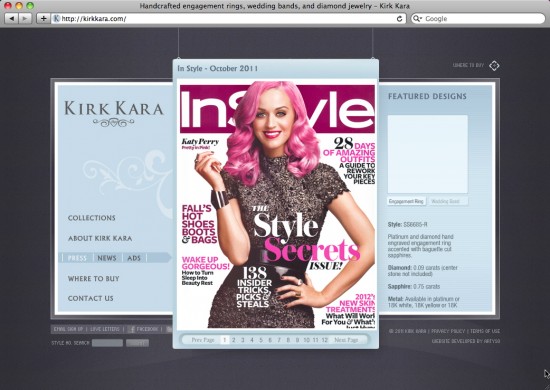This screenshot has width=550, height=390.
Task: Select the News tab
Action: pos(107,258)
